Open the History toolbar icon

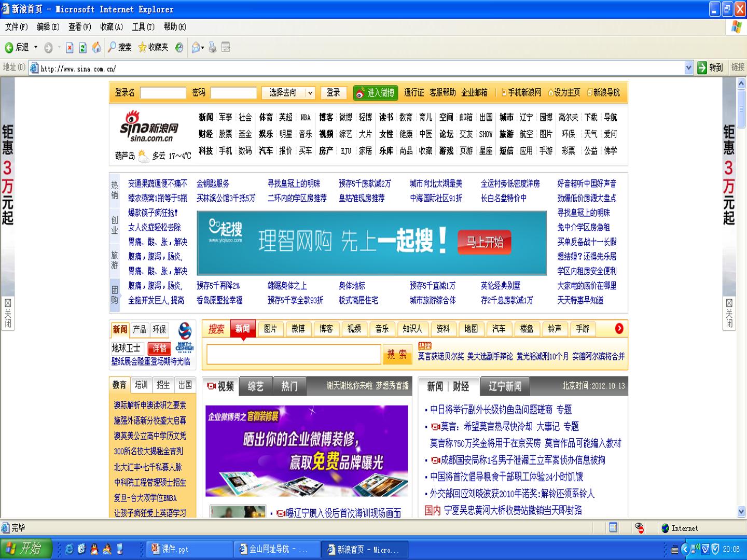(179, 48)
